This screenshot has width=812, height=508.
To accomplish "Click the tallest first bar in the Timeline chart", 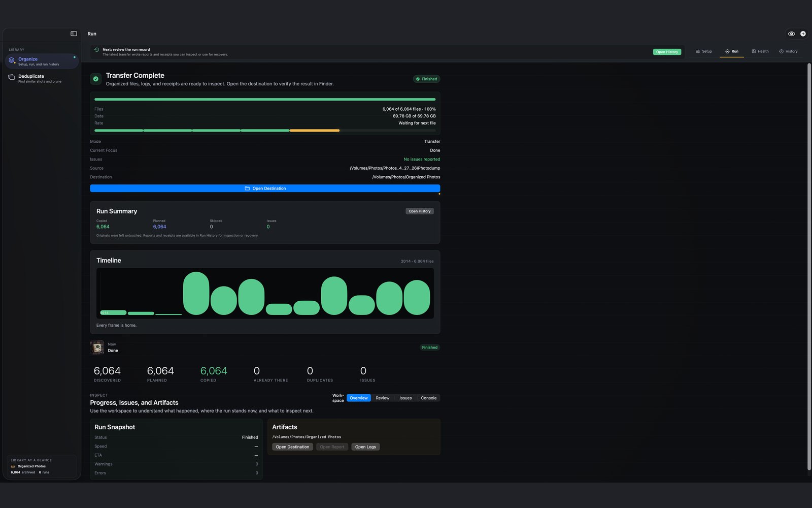I will pyautogui.click(x=196, y=294).
